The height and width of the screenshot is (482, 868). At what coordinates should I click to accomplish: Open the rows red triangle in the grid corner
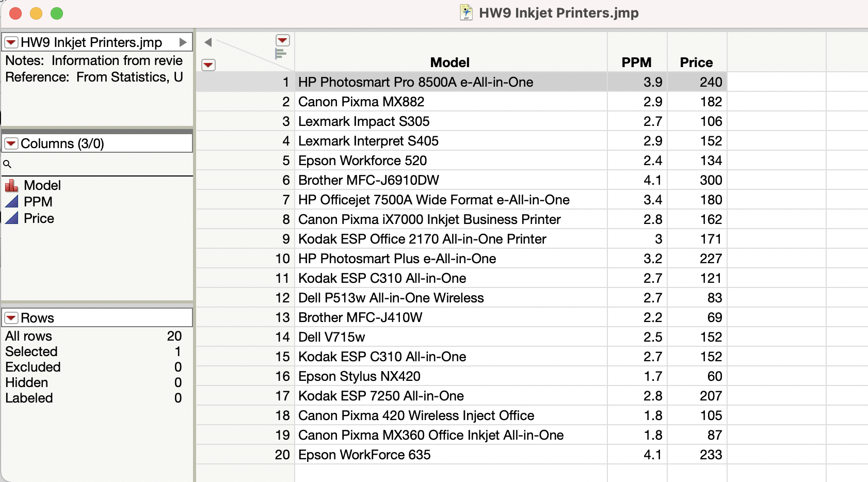click(208, 65)
